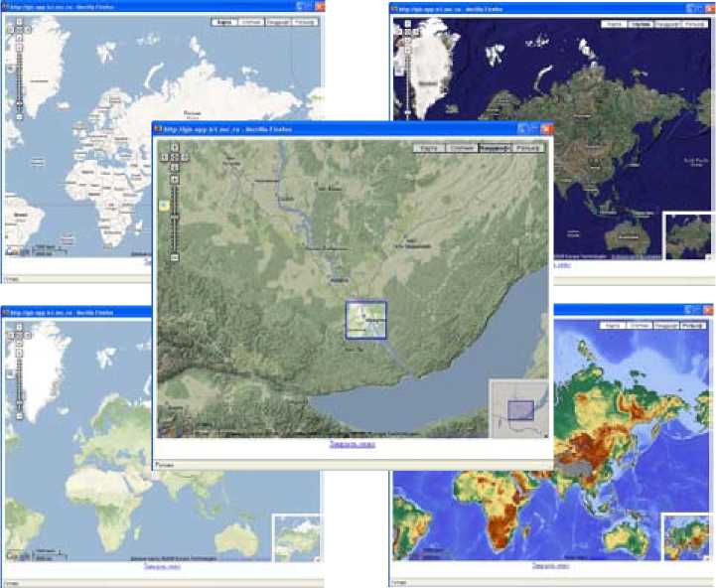
Task: Zoom out (minus) in bottom-left window
Action: click(x=19, y=416)
